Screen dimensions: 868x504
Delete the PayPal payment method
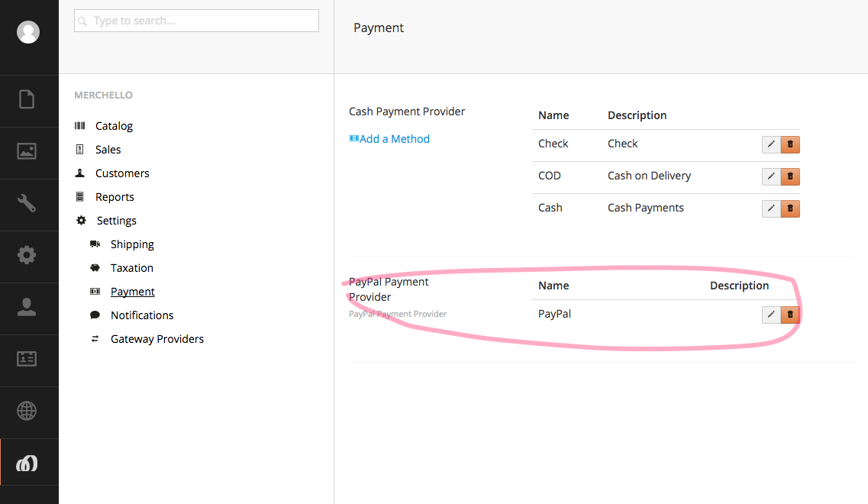790,315
